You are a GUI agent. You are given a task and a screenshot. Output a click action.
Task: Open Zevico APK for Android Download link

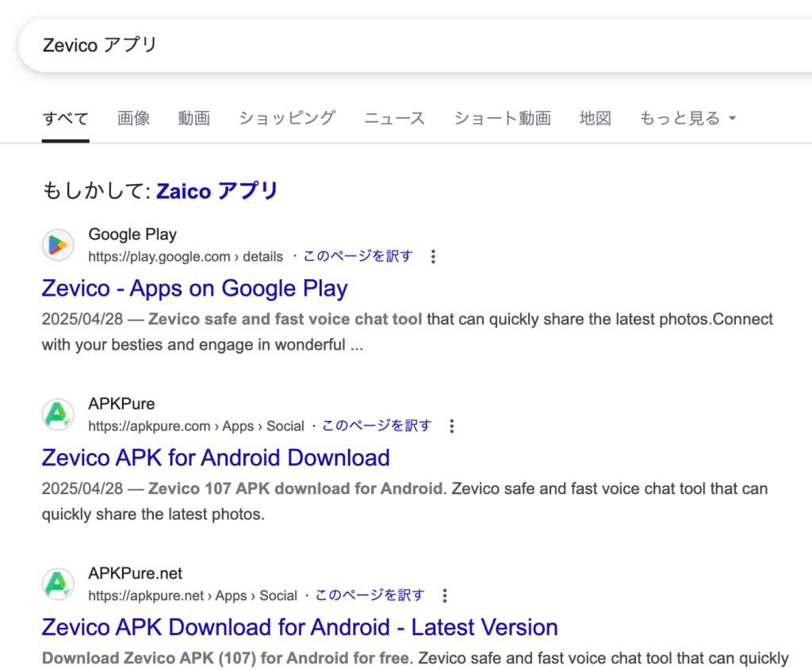click(216, 458)
